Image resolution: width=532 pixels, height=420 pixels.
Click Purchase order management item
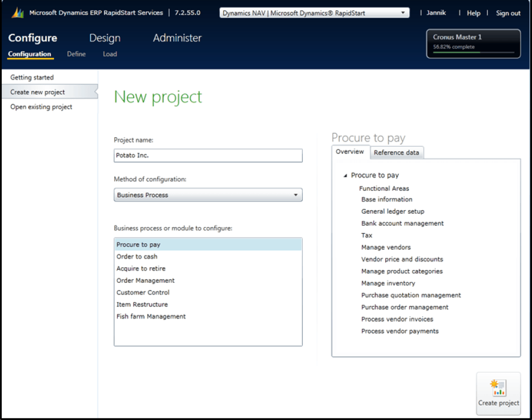coord(405,307)
